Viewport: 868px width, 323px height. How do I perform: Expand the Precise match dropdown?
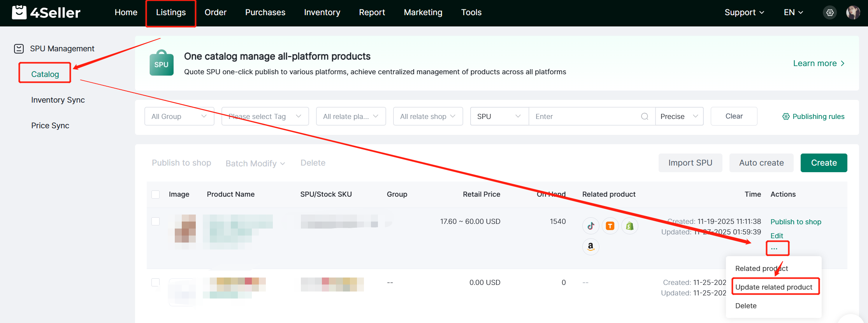click(679, 117)
